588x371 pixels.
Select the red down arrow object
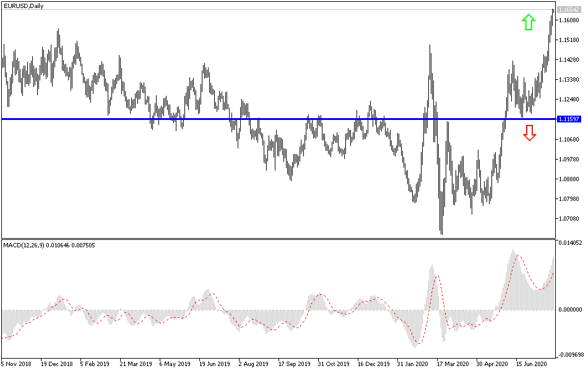click(x=530, y=132)
